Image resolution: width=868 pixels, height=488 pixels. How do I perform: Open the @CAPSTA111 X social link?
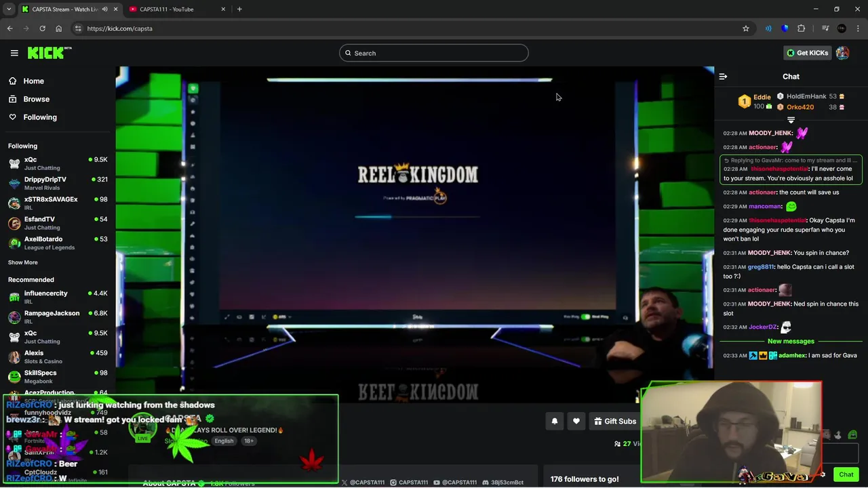point(363,483)
